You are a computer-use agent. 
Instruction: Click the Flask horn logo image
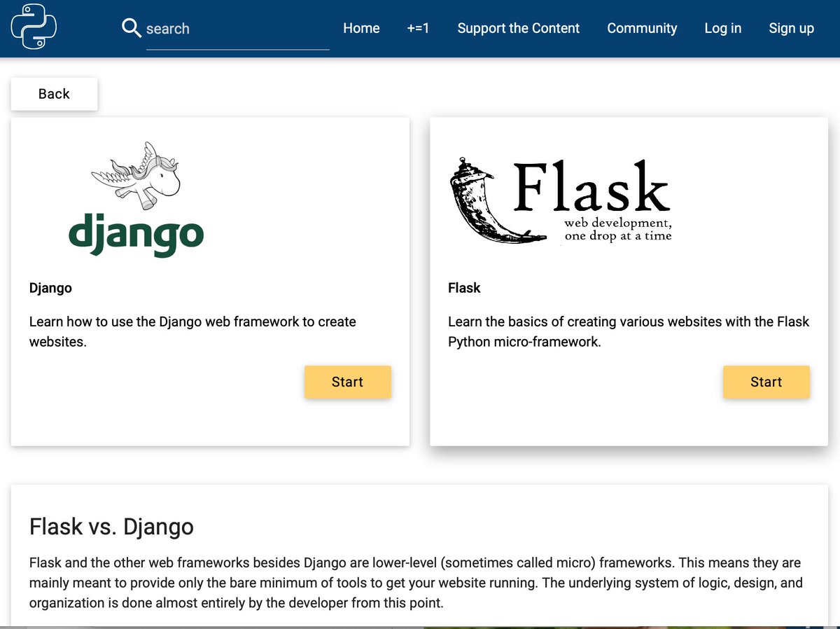pos(560,200)
